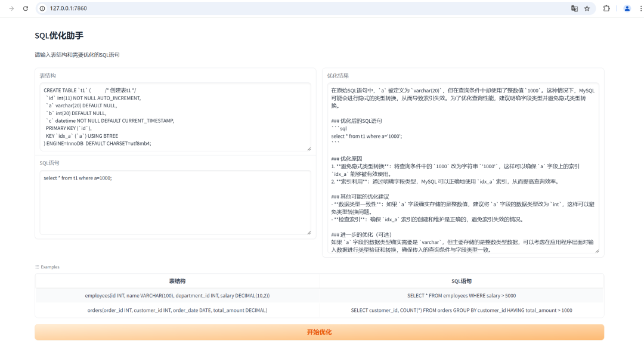
Task: Click the translate page icon in the address bar
Action: pyautogui.click(x=573, y=8)
